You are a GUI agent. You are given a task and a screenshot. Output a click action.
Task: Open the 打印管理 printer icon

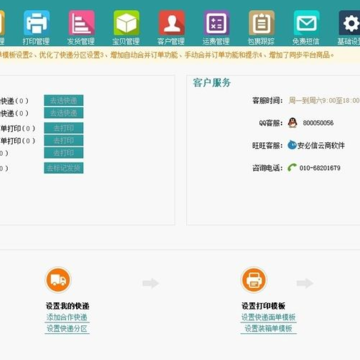point(37,23)
